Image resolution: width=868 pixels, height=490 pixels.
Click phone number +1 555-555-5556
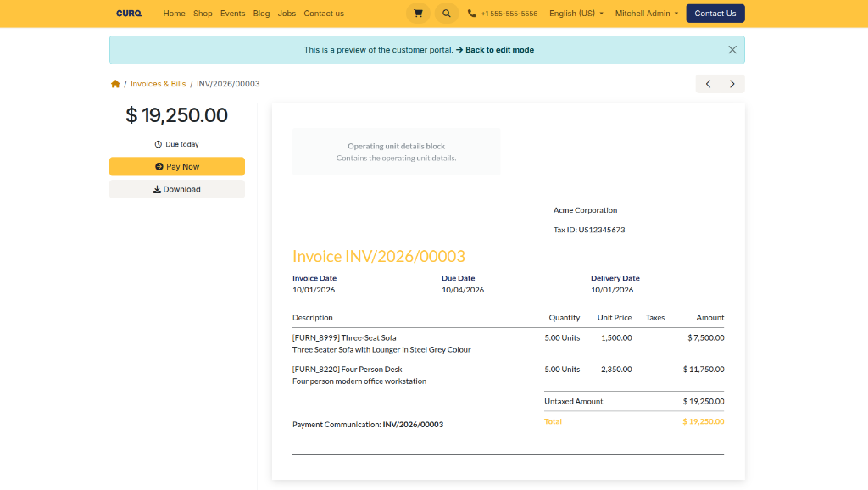pyautogui.click(x=509, y=14)
